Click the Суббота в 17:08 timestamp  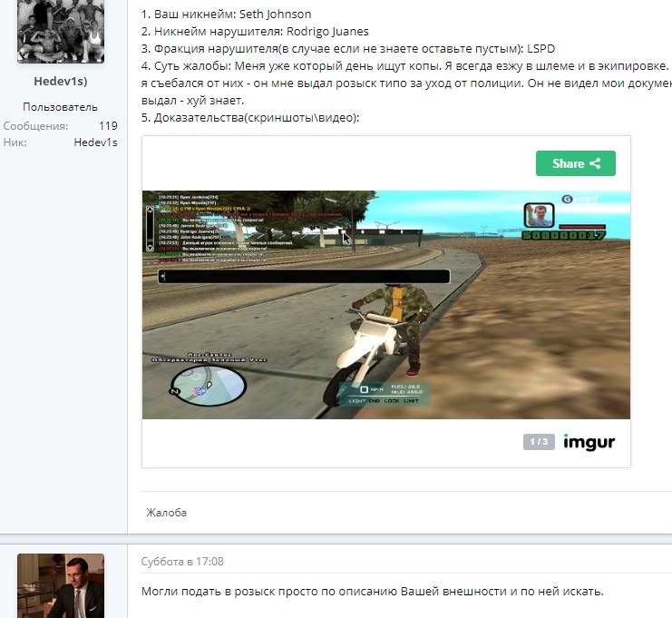(182, 562)
